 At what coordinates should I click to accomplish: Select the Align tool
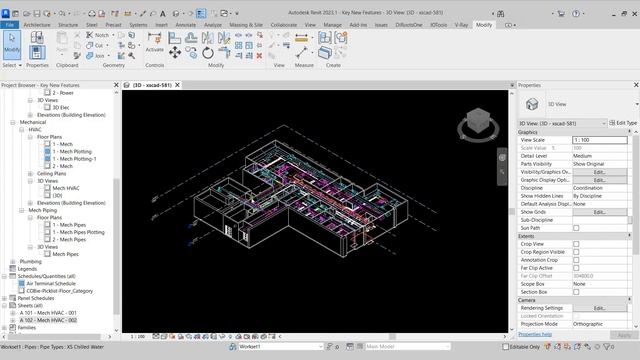(174, 38)
